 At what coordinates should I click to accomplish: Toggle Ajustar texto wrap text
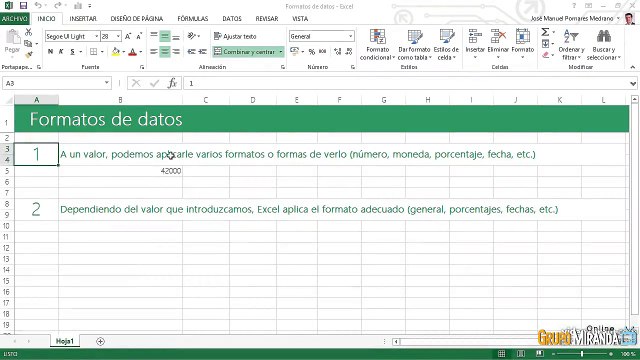point(236,36)
